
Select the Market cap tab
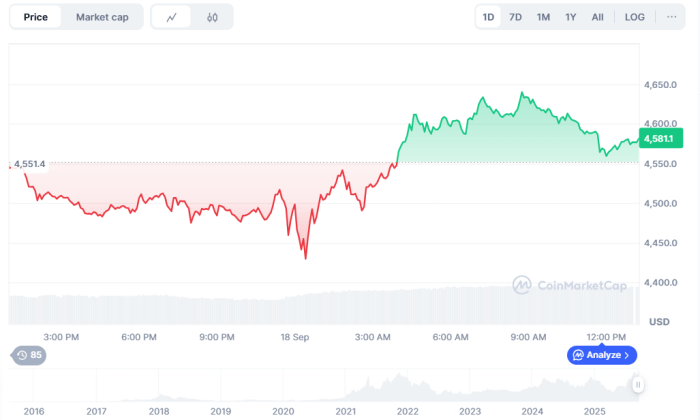point(100,17)
